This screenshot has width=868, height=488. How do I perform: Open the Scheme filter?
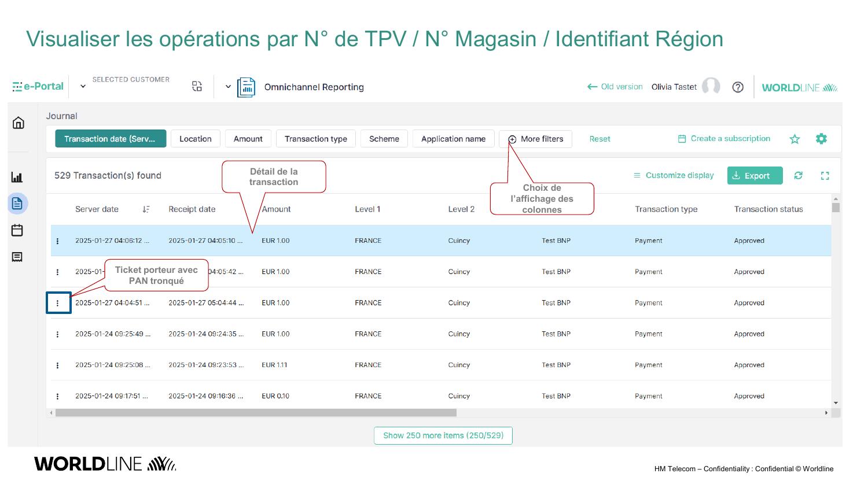(384, 139)
